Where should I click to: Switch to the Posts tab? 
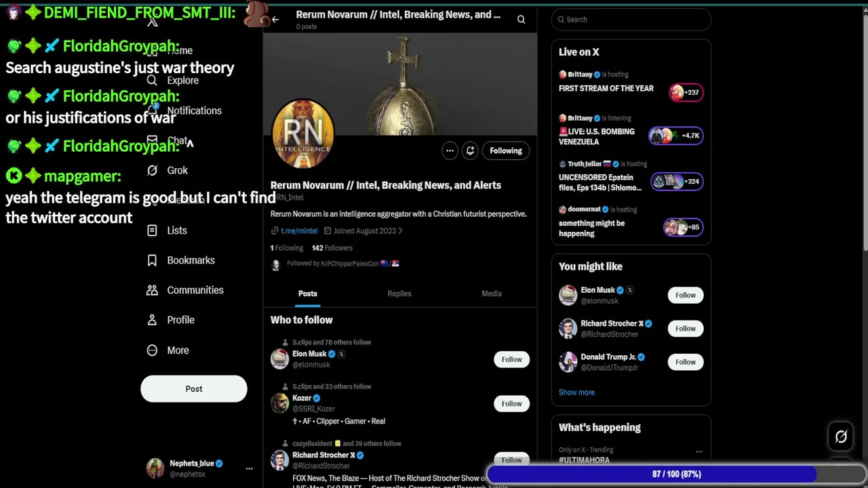click(x=307, y=293)
